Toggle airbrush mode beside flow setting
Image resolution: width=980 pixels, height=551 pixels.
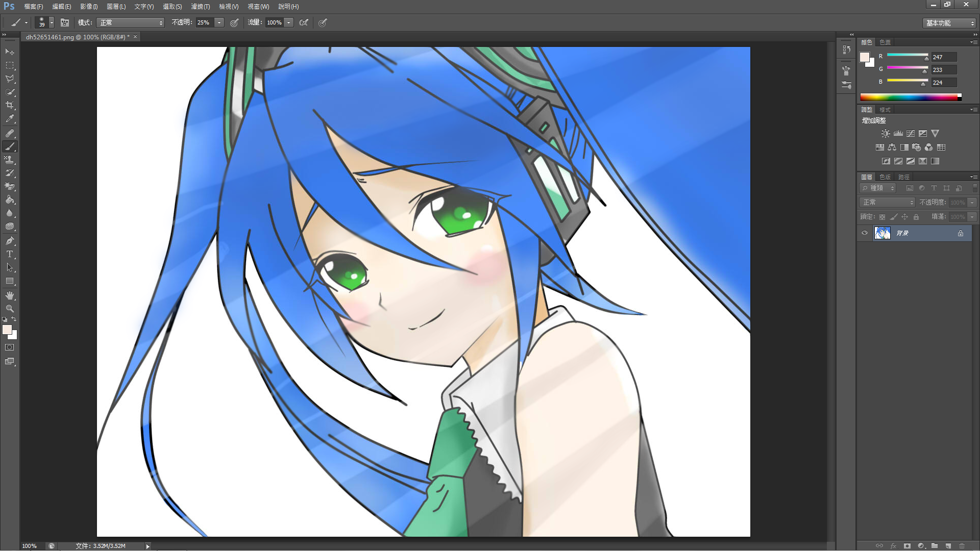[x=304, y=22]
